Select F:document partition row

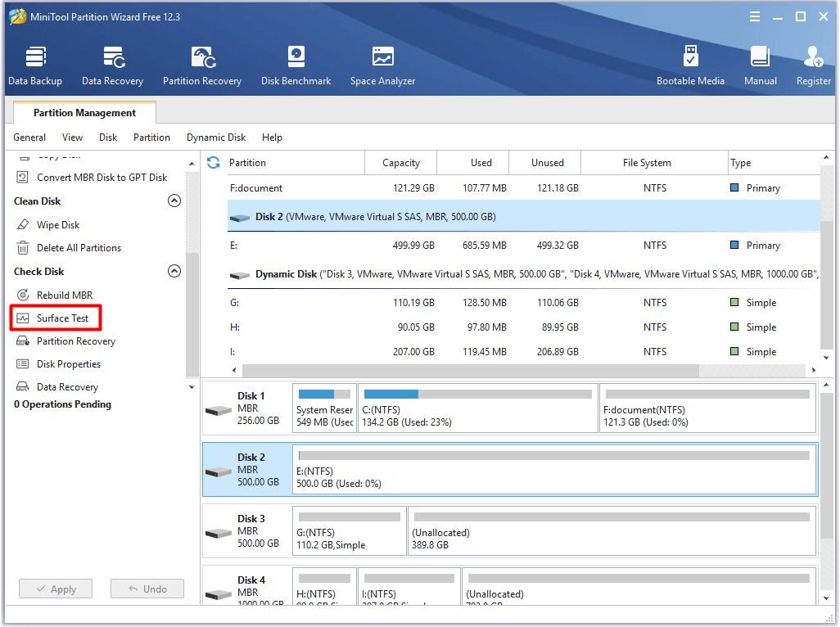[523, 188]
